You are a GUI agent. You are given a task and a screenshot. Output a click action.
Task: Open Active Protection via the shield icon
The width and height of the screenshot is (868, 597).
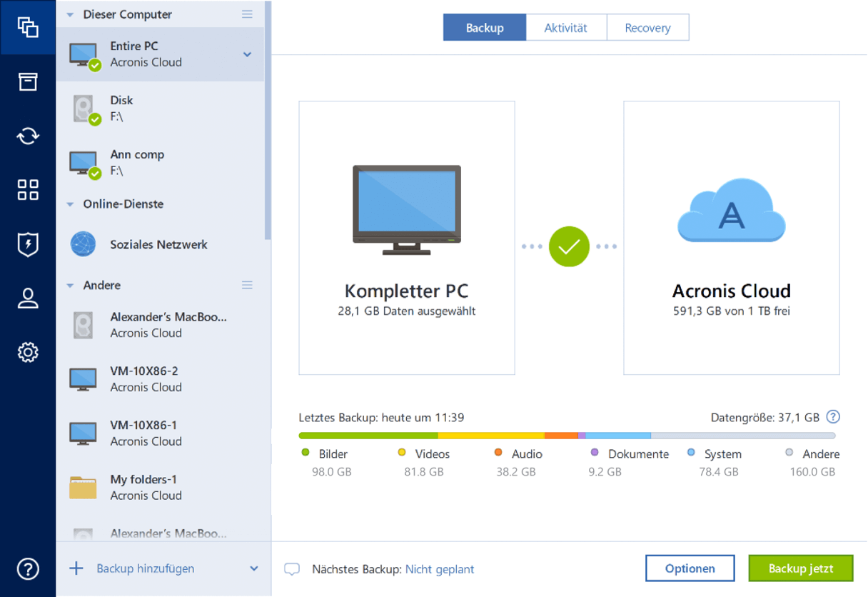[28, 244]
